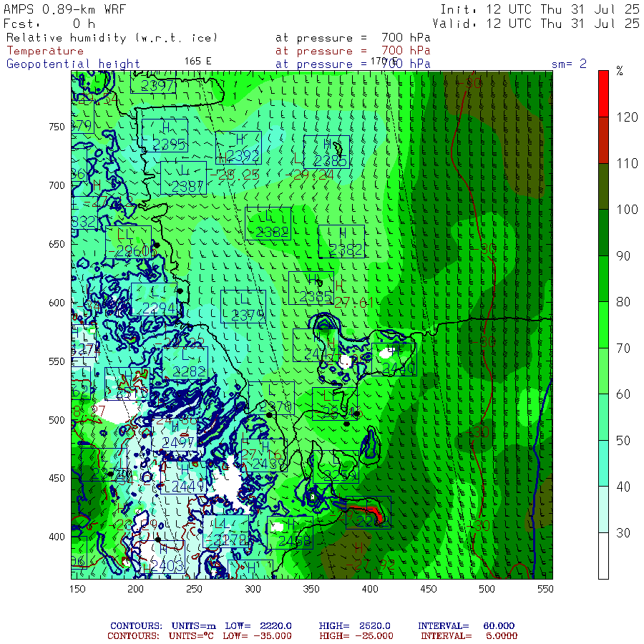This screenshot has width=644, height=644.
Task: Click the '110' color bar tick label
Action: pos(627,163)
